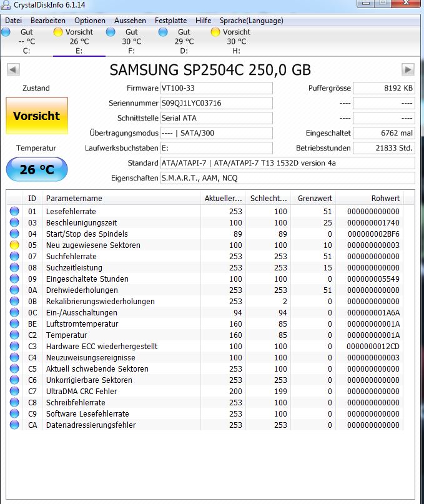Open the Hilfe menu

(203, 21)
